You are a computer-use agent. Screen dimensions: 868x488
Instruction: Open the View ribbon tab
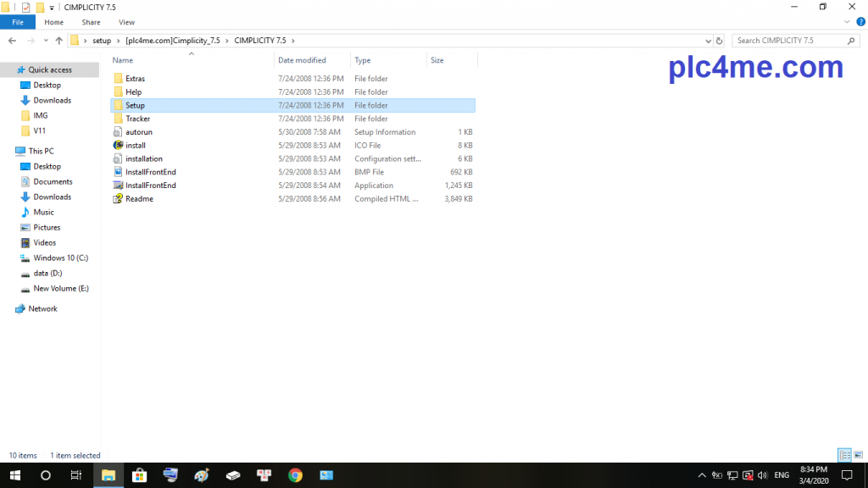tap(126, 22)
